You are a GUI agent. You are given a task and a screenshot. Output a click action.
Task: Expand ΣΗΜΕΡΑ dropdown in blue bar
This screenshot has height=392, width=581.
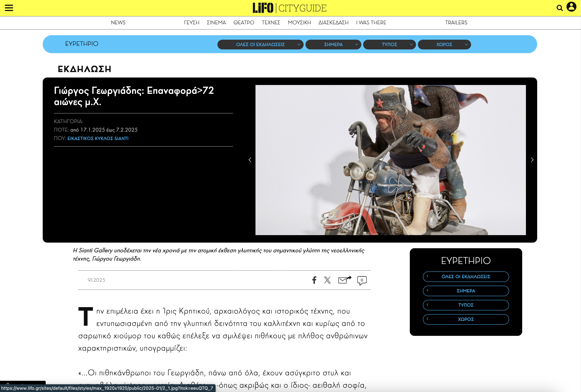[333, 45]
